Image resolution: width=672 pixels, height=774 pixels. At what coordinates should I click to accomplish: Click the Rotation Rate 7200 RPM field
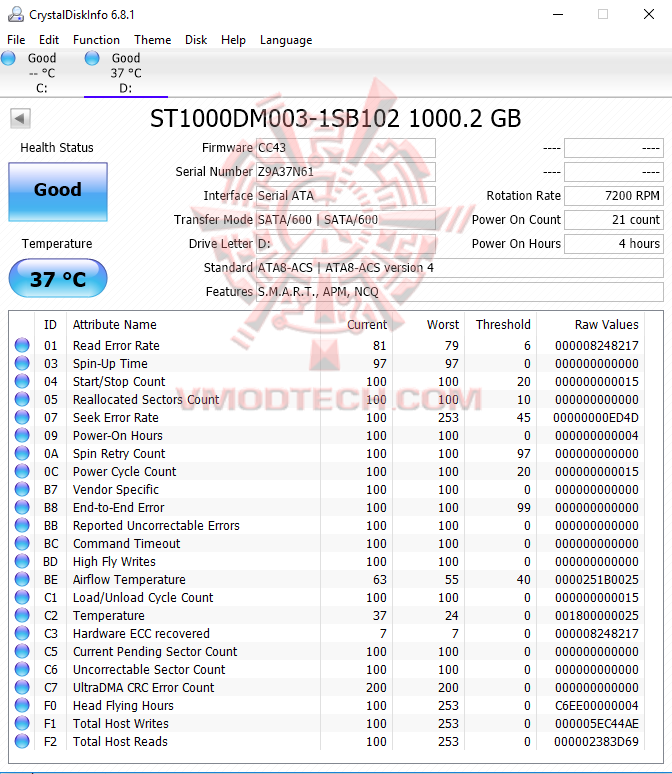(614, 196)
